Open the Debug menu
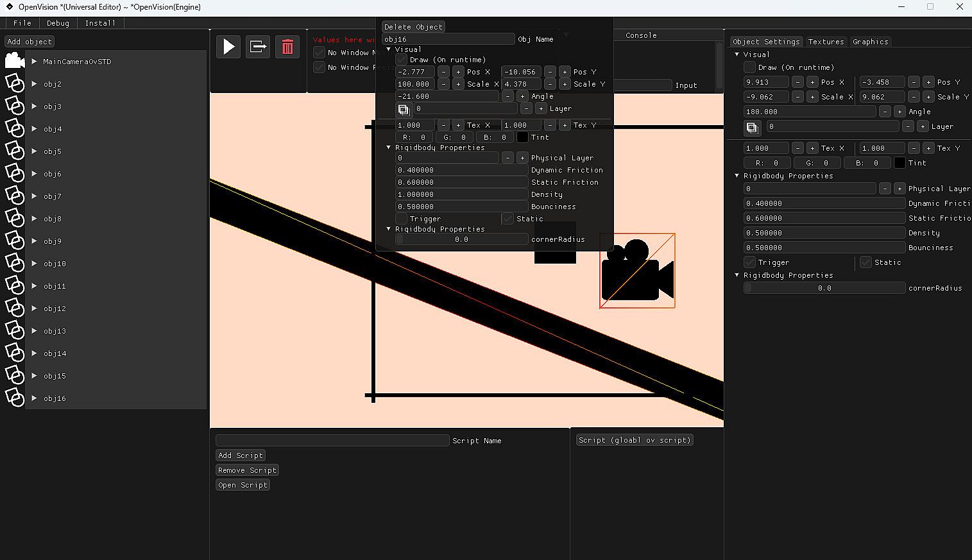The height and width of the screenshot is (560, 972). pos(58,23)
